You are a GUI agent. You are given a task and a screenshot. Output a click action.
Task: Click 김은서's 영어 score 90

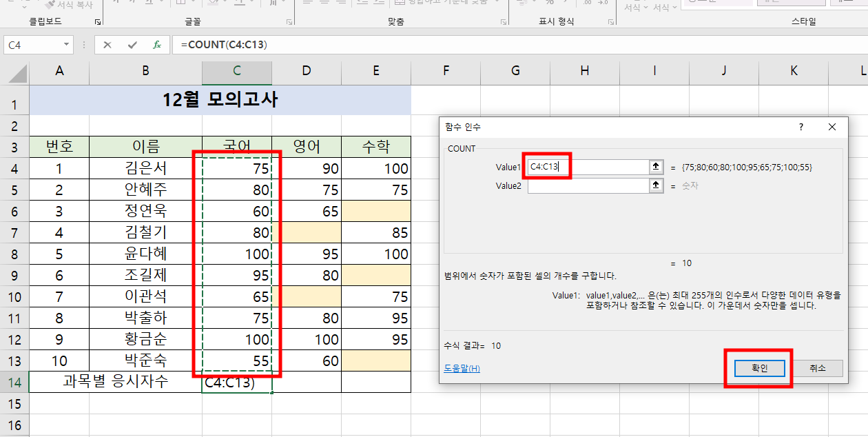click(x=307, y=168)
